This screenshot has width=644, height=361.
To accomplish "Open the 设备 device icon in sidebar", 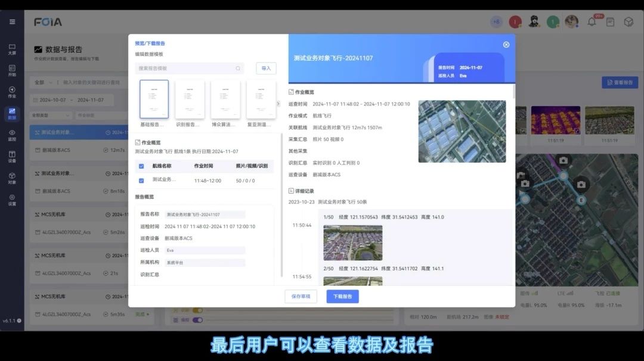I will pyautogui.click(x=12, y=156).
